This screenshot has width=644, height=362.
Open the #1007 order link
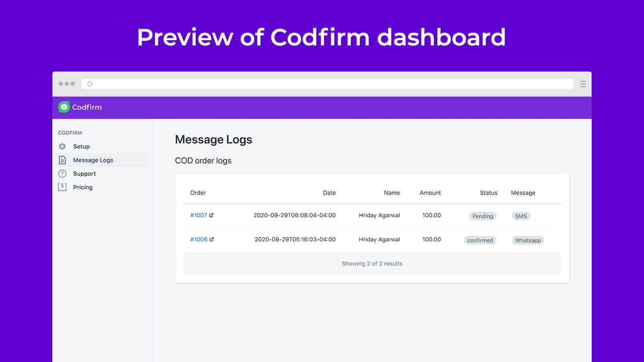point(198,215)
